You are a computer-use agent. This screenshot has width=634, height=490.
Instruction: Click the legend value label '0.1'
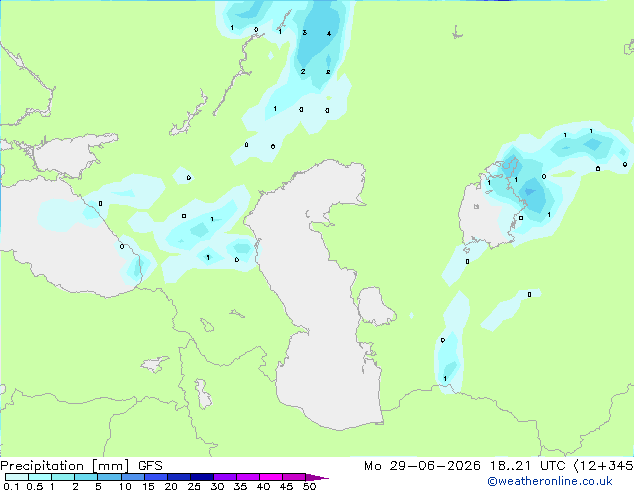(11, 486)
